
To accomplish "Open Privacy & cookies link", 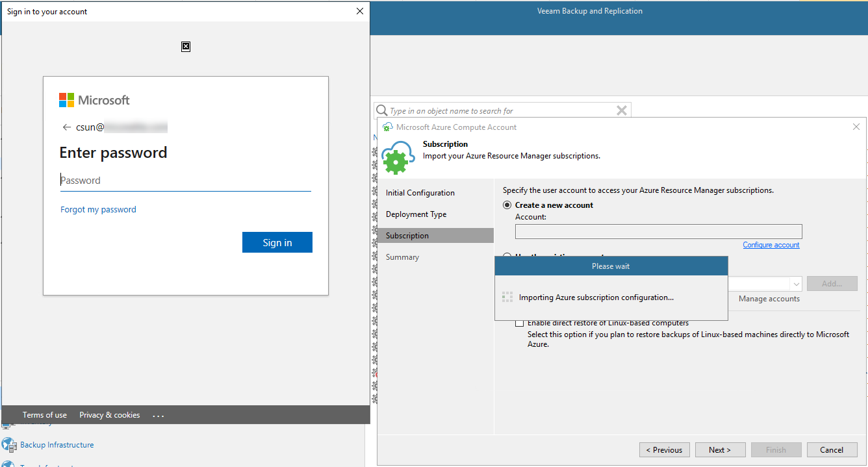I will tap(110, 414).
